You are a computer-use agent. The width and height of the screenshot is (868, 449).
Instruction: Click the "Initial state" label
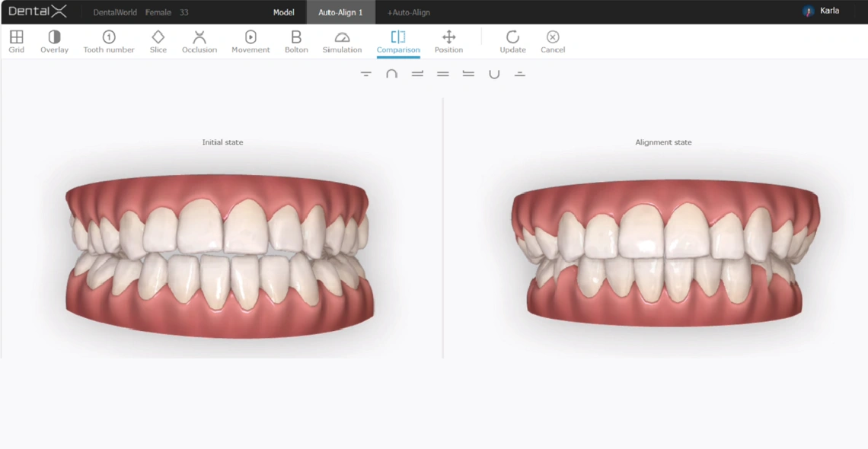pyautogui.click(x=222, y=142)
